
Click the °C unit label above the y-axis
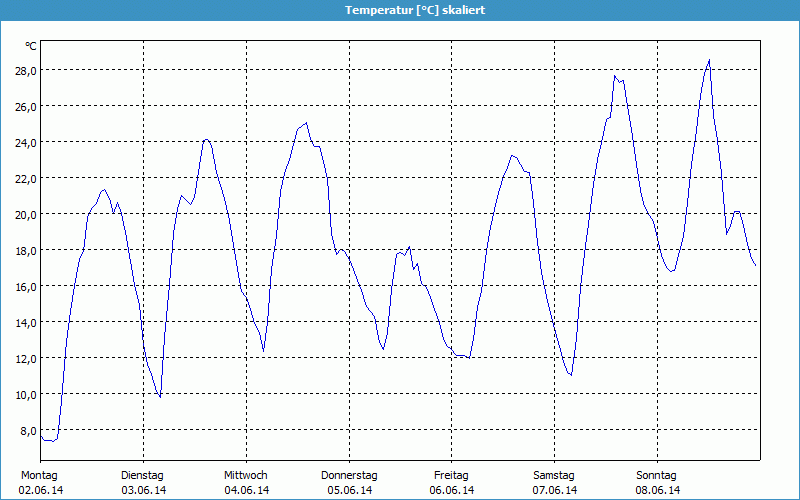point(31,46)
